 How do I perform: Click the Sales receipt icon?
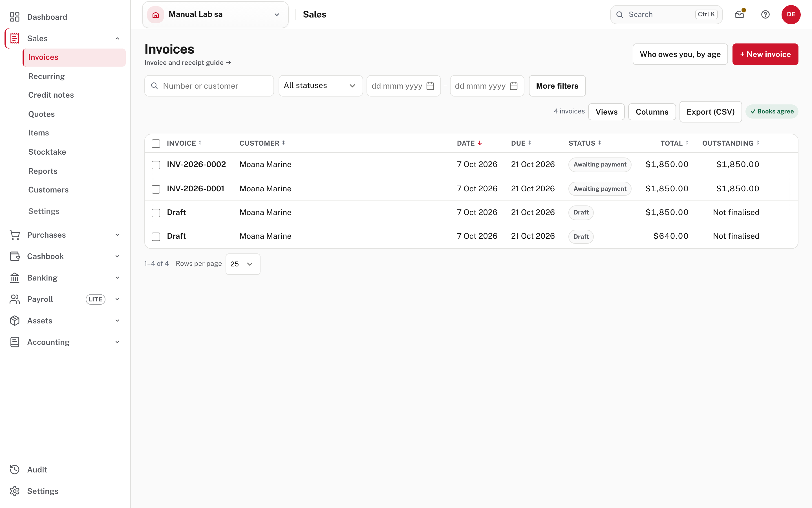(x=14, y=38)
